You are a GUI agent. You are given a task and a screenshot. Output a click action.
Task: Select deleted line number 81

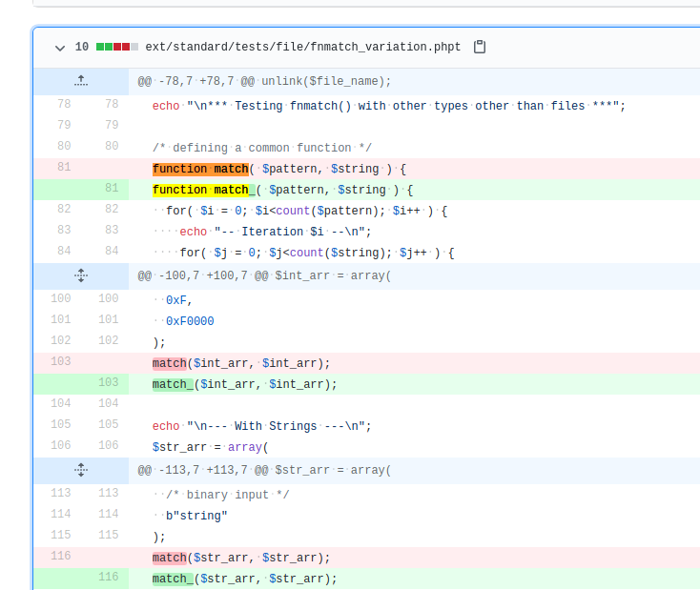tap(64, 167)
